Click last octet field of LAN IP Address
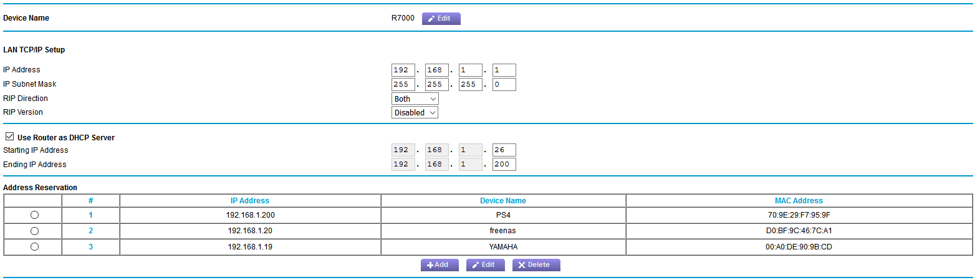This screenshot has width=980, height=280. [504, 70]
